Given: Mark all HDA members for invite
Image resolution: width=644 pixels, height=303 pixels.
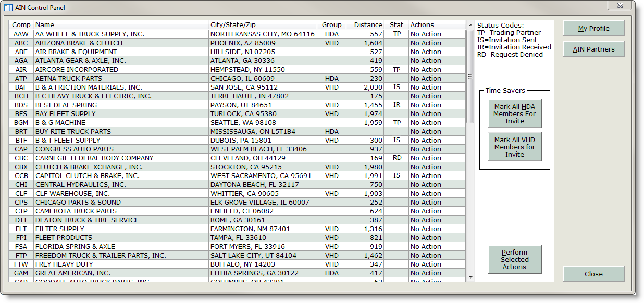Looking at the screenshot, I should coord(515,113).
